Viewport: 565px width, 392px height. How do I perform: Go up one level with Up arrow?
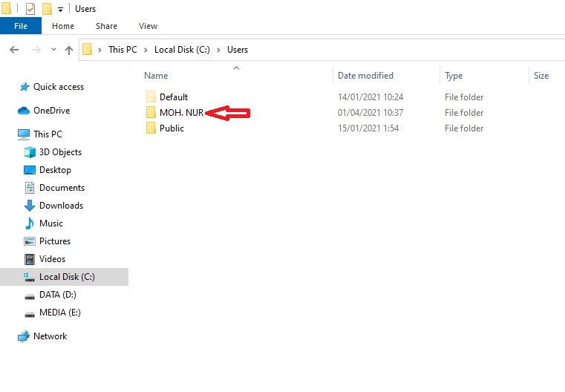pos(69,50)
